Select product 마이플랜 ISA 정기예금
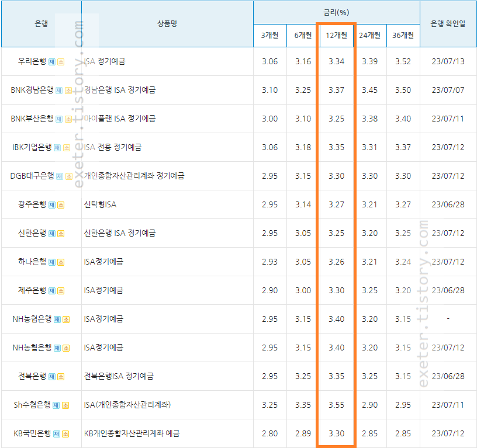Viewport: 477px width, 448px height. tap(120, 119)
